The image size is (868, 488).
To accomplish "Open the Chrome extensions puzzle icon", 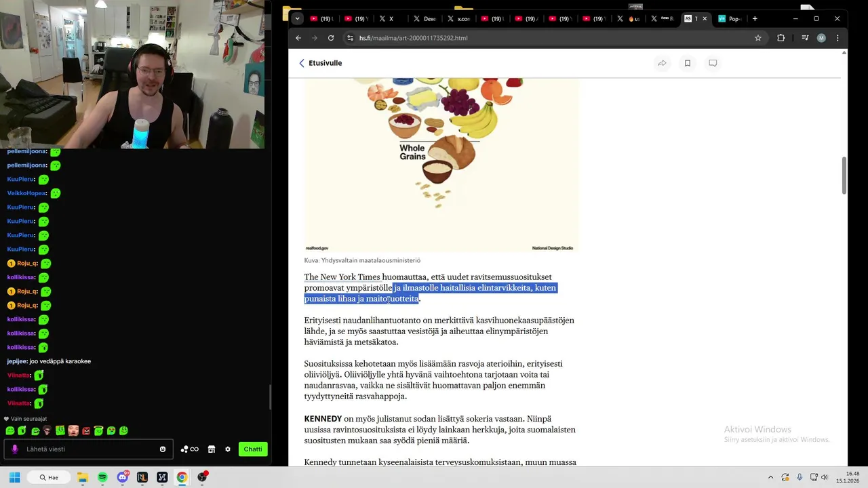I will click(781, 38).
